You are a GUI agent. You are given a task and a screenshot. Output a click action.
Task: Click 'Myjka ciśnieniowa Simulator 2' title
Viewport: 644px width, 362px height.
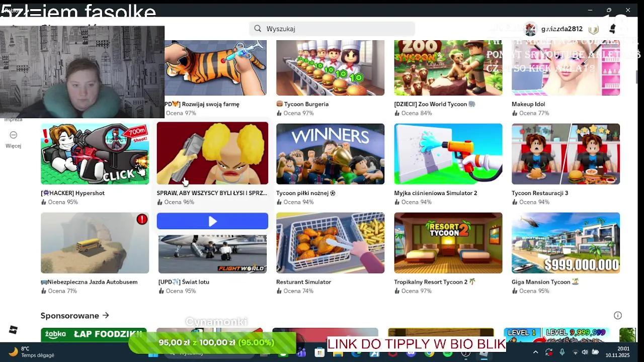(435, 193)
